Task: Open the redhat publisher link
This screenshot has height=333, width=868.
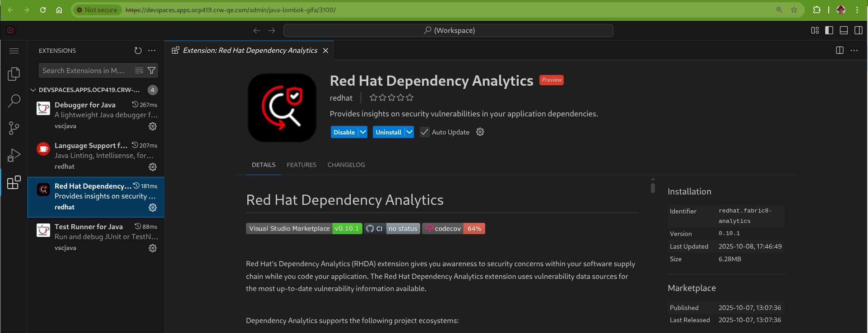Action: pos(341,98)
